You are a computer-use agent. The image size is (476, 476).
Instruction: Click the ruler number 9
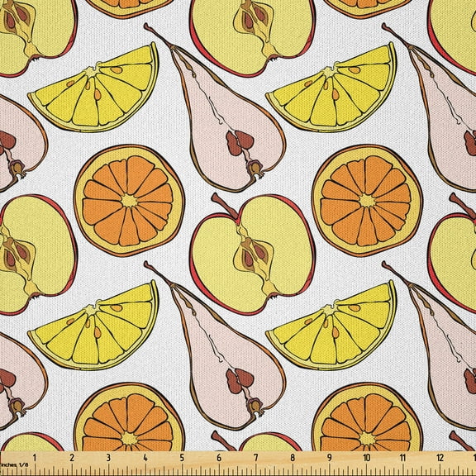330,458
